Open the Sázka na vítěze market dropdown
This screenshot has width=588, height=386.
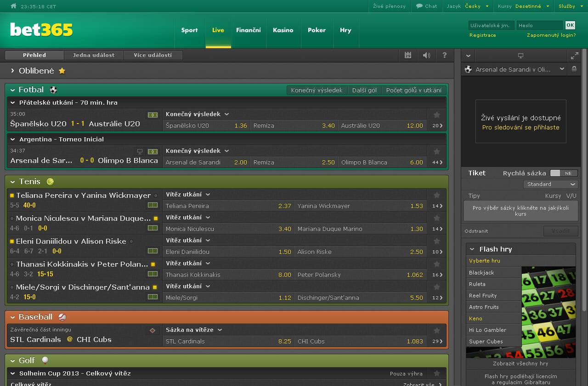click(194, 330)
